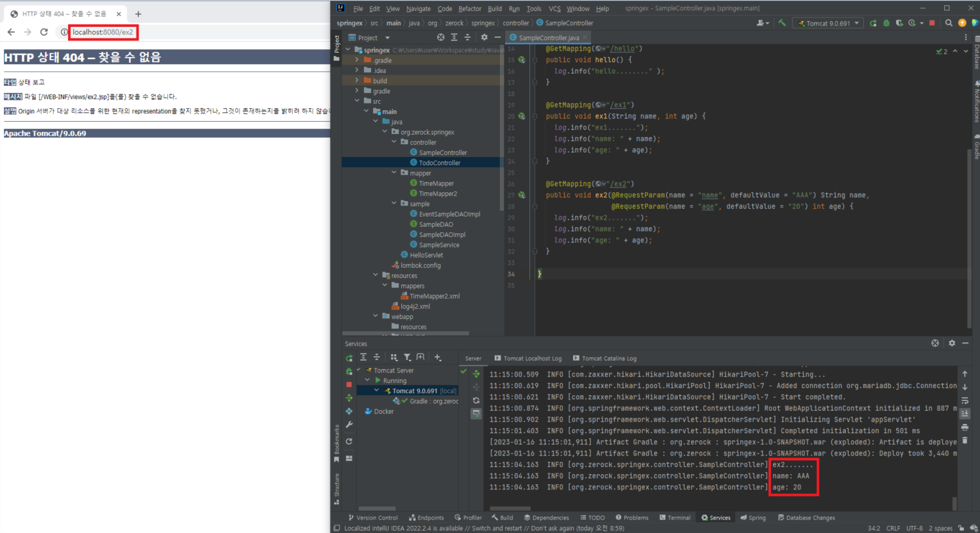Collapse the webapp folder node
The image size is (980, 533).
(376, 316)
